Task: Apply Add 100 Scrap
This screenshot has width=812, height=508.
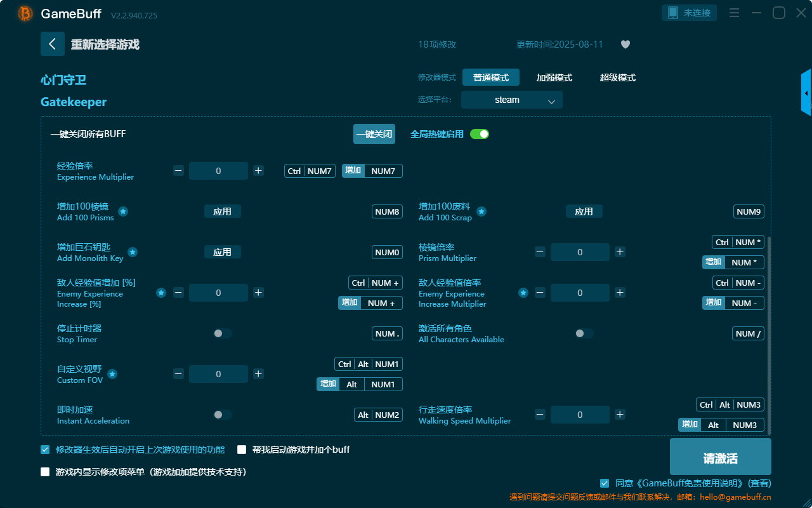Action: click(584, 211)
